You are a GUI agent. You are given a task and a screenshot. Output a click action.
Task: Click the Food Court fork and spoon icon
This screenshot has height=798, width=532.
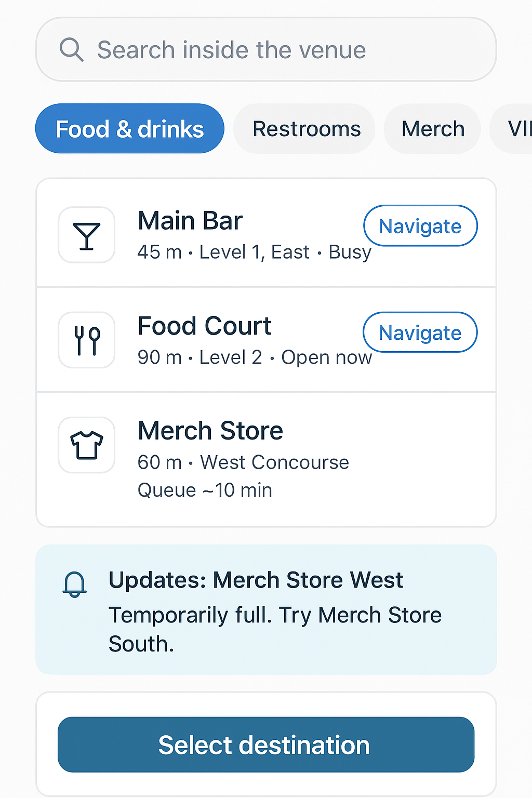[x=86, y=340]
